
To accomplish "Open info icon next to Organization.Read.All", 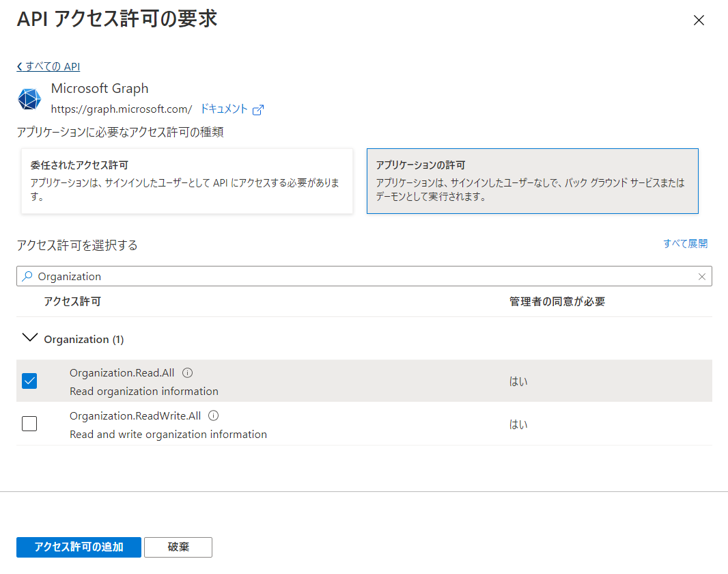I will (x=188, y=373).
